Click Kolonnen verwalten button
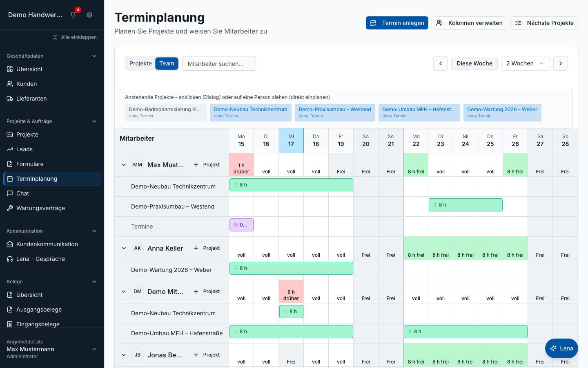The width and height of the screenshot is (588, 368). click(x=469, y=23)
